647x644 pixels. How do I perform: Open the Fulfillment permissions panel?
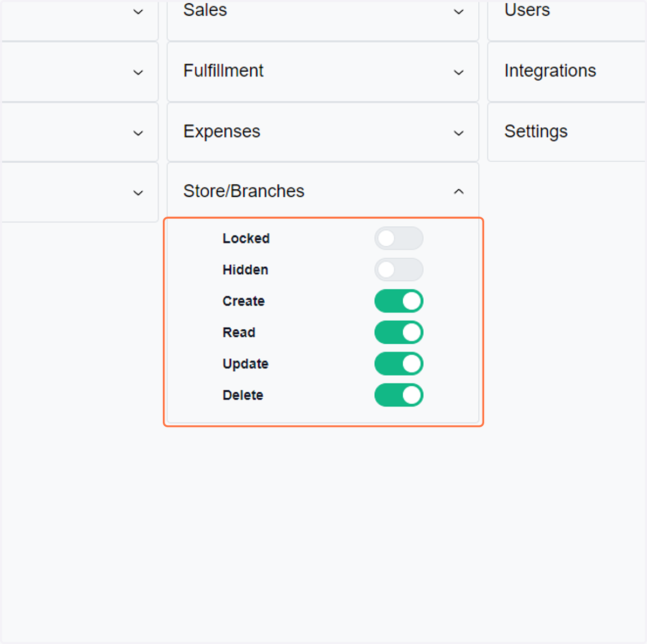pos(323,72)
